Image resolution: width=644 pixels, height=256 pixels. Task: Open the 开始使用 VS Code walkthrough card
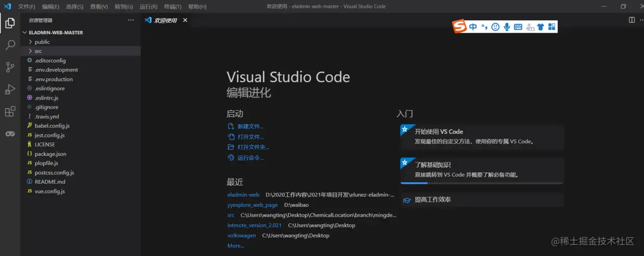(482, 137)
